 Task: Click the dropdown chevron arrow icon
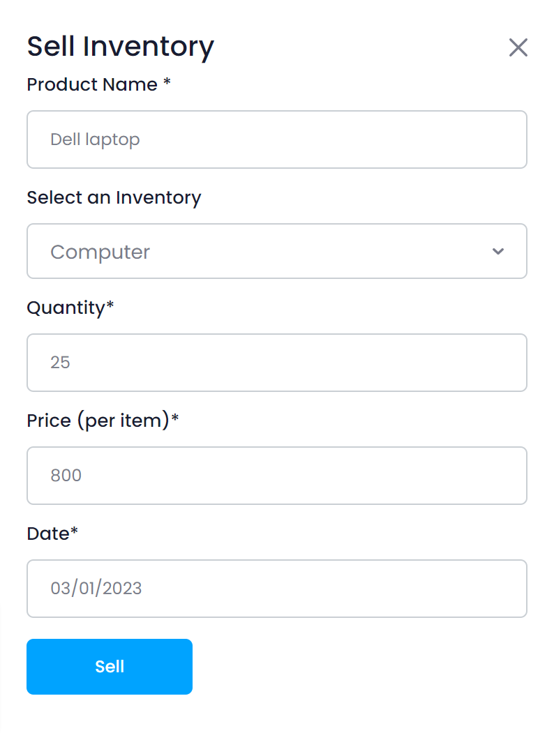498,251
